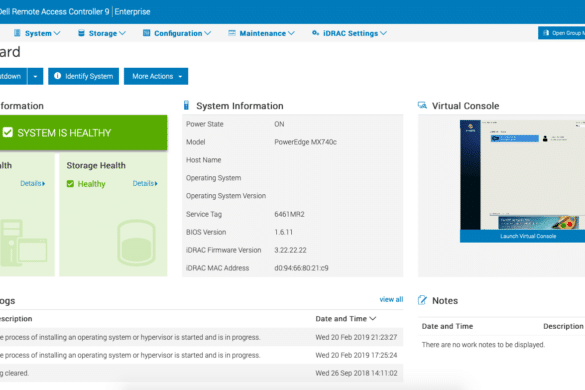Open the Storage menu
585x390 pixels.
[x=102, y=33]
